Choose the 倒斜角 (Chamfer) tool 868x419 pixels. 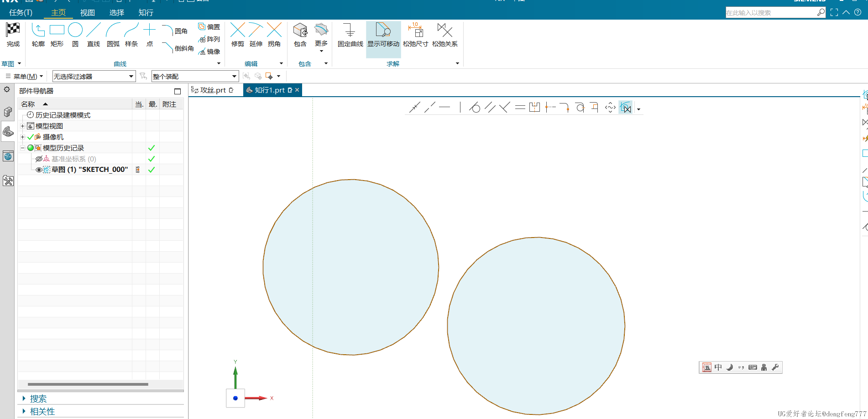(x=178, y=48)
